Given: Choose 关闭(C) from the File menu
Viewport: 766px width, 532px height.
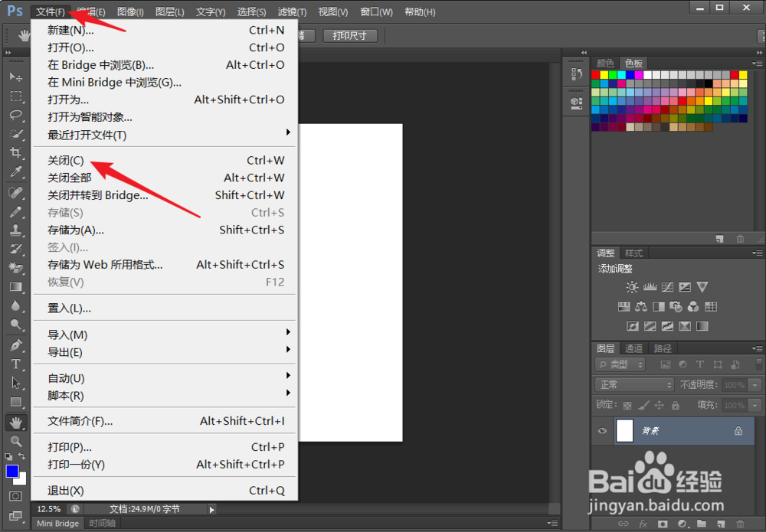Looking at the screenshot, I should point(164,161).
